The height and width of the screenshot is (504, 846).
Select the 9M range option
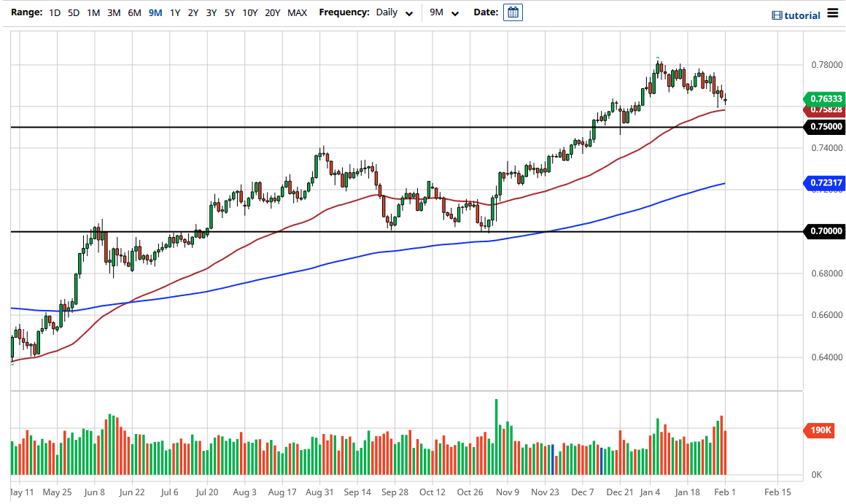tap(155, 12)
